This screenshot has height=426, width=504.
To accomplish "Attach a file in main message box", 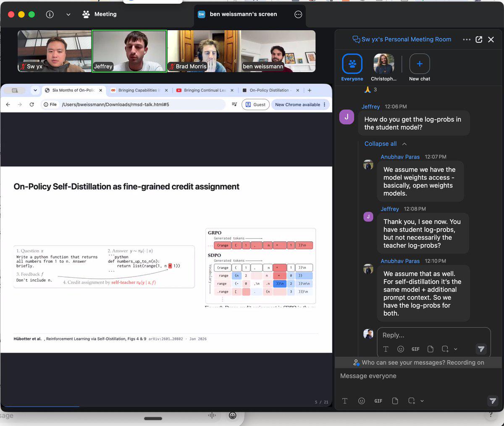I will click(395, 401).
